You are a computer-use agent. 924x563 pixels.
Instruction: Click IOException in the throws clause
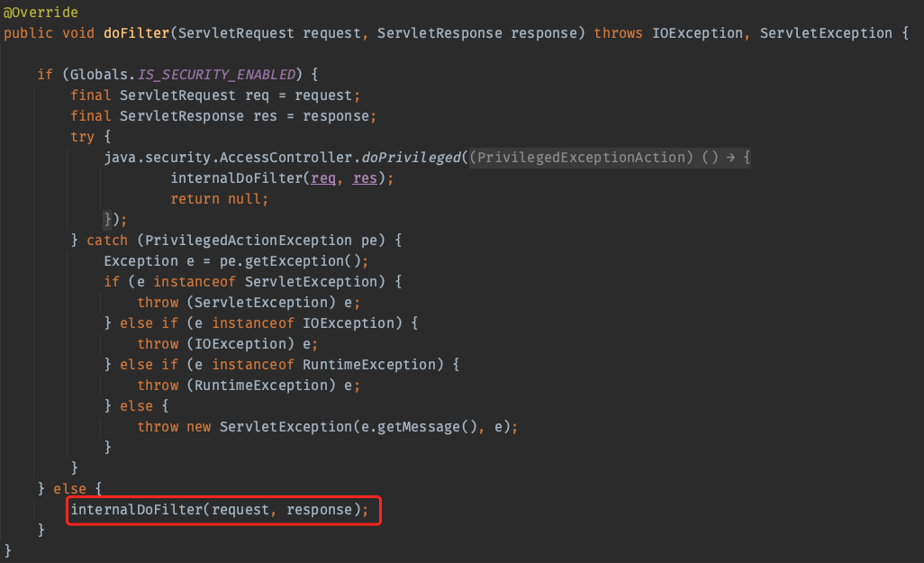(696, 33)
